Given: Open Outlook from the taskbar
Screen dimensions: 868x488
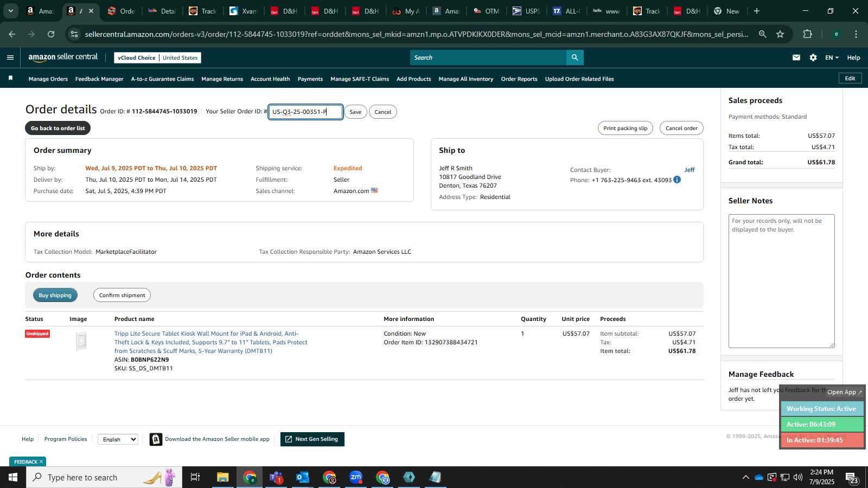Looking at the screenshot, I should point(303,477).
